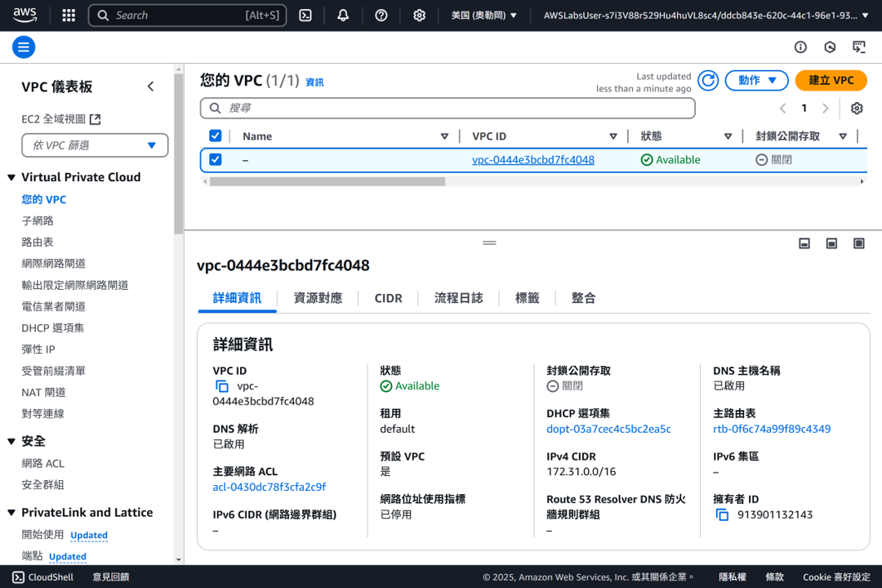882x588 pixels.
Task: Collapse the PrivateLink and Lattice section
Action: coord(11,513)
